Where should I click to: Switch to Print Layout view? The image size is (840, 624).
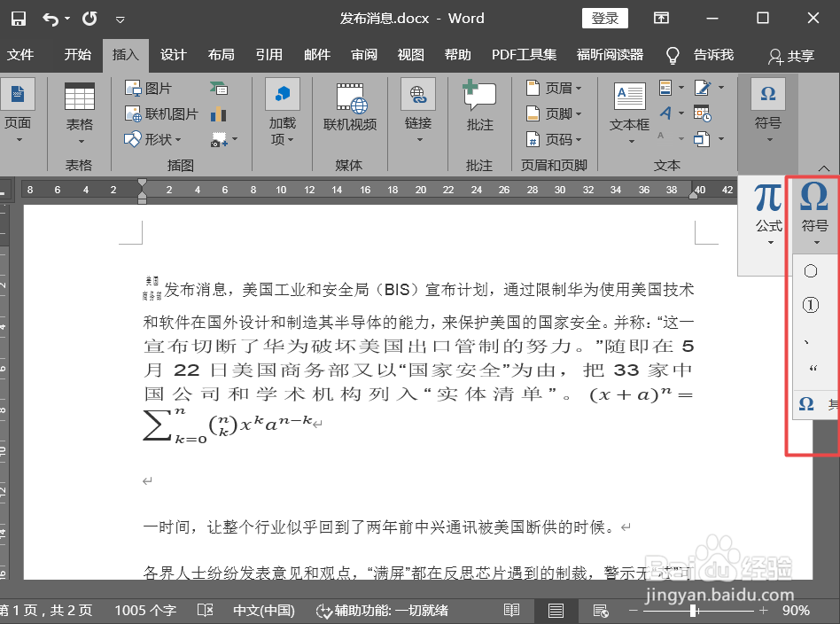click(556, 611)
